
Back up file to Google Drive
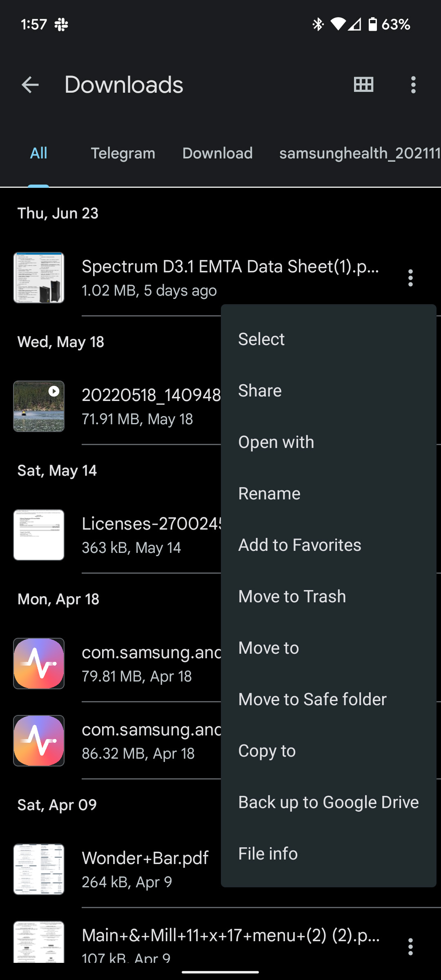point(328,802)
